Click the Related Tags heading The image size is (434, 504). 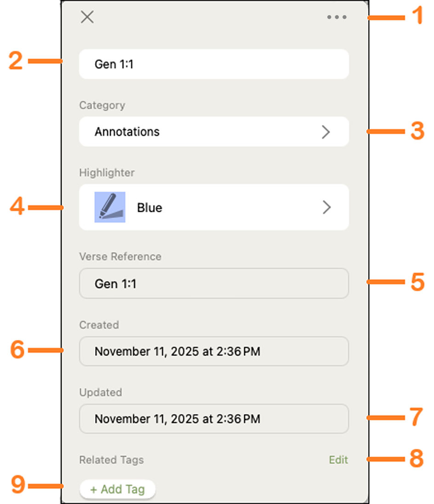pos(111,460)
